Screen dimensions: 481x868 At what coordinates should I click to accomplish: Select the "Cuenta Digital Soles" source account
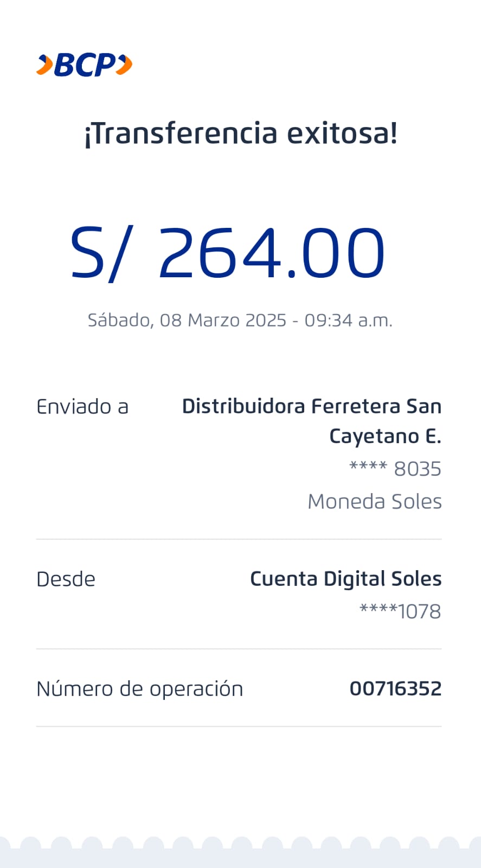(345, 579)
